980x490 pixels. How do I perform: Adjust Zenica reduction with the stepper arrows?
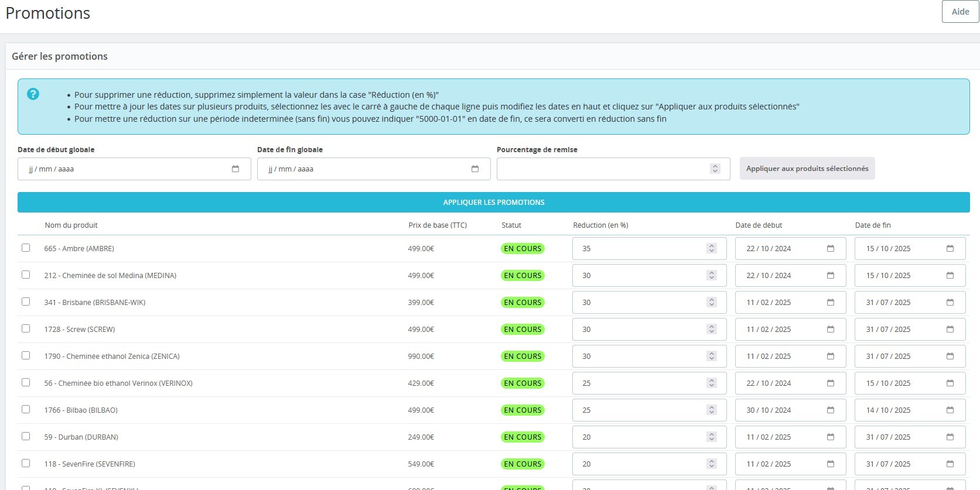pyautogui.click(x=712, y=356)
